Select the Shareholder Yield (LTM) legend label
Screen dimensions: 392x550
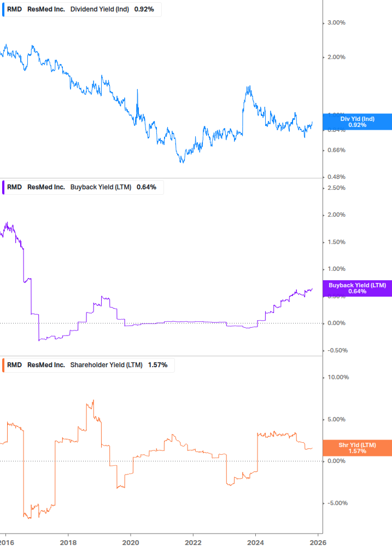(x=107, y=364)
